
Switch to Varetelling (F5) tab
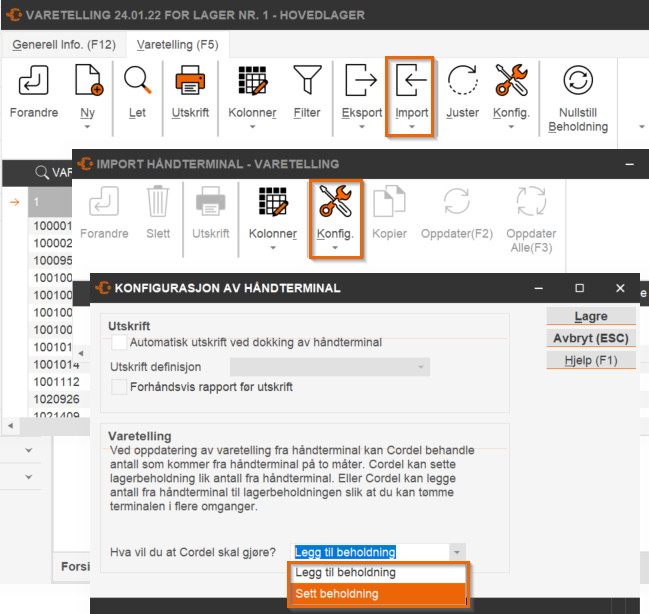click(178, 45)
